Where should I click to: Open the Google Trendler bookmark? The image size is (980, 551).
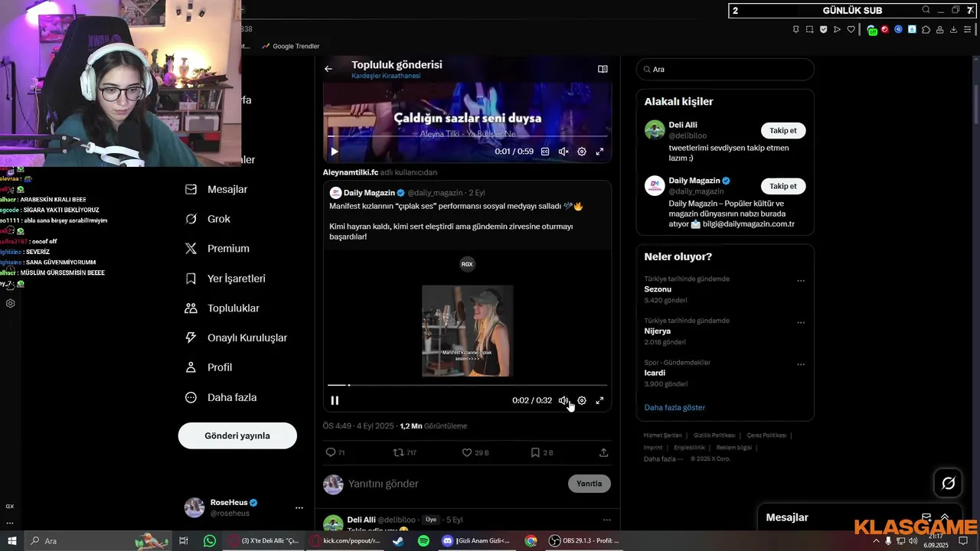(291, 46)
